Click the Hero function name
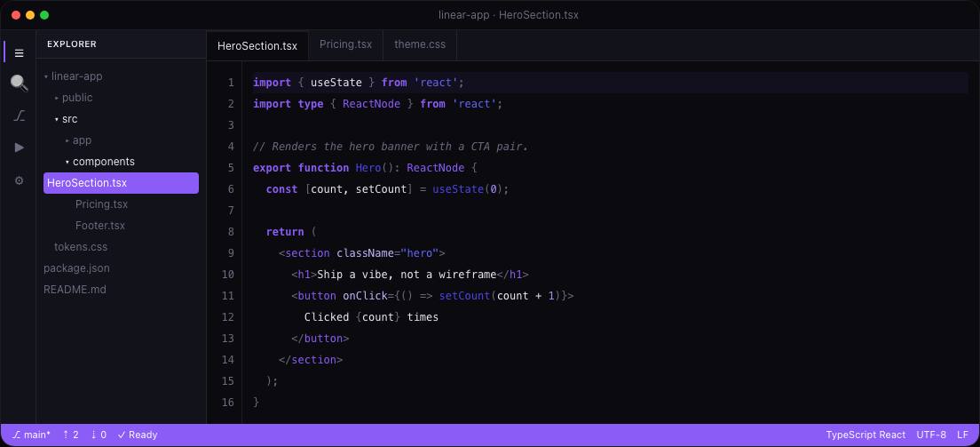980x447 pixels. pos(368,168)
